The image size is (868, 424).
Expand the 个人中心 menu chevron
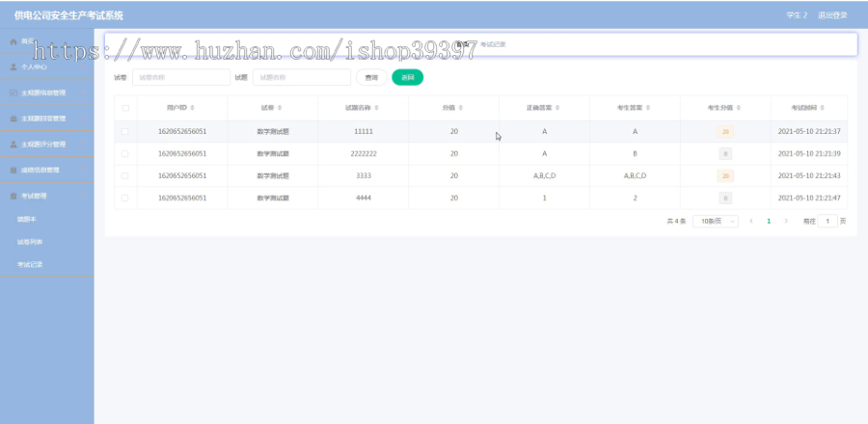[x=83, y=66]
